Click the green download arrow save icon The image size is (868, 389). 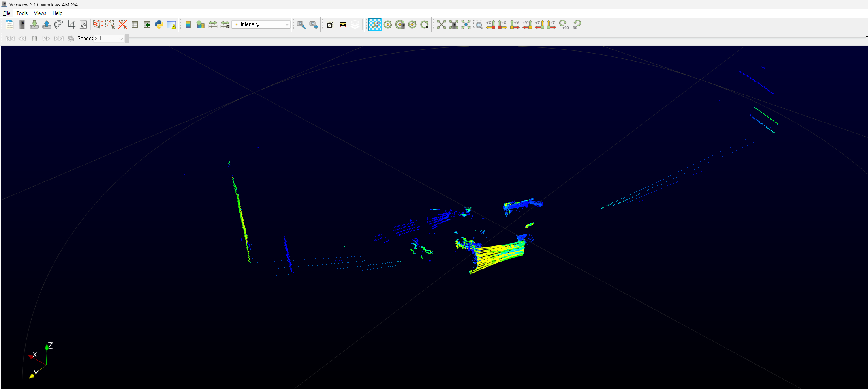tap(34, 24)
